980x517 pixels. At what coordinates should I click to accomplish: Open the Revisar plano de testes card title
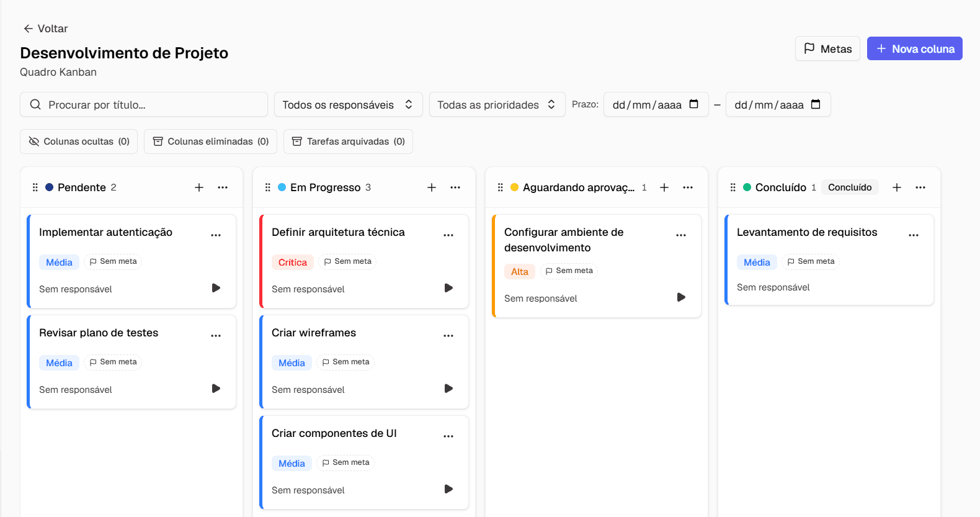coord(99,333)
